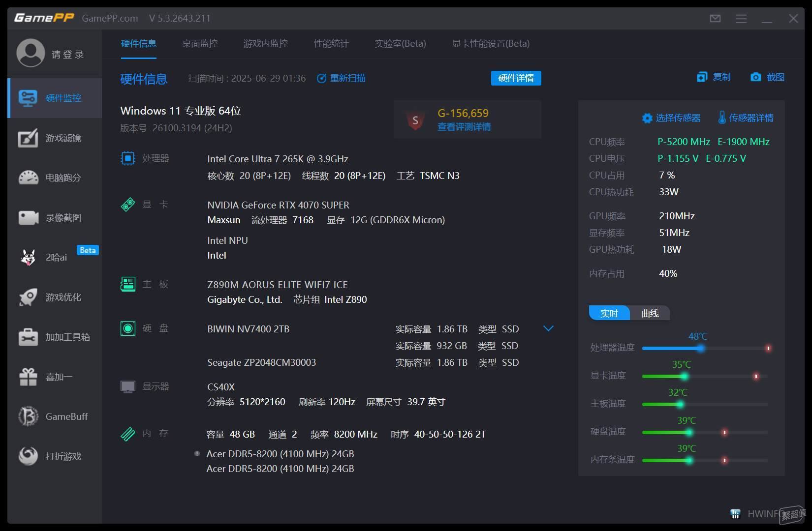Screen dimensions: 812x531
Task: Click the CS40X monitor name
Action: [221, 387]
